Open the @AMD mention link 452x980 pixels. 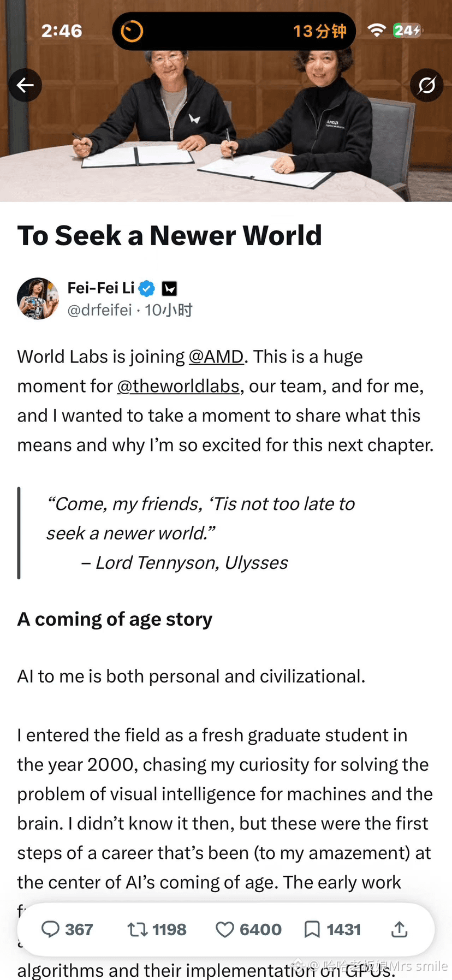(216, 357)
